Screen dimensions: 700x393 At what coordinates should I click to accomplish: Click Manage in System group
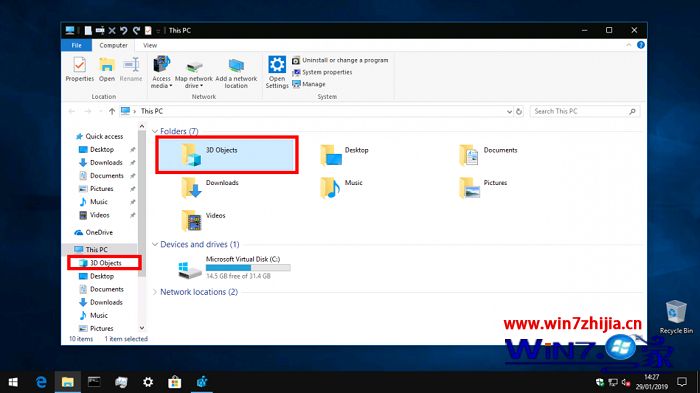click(x=309, y=84)
